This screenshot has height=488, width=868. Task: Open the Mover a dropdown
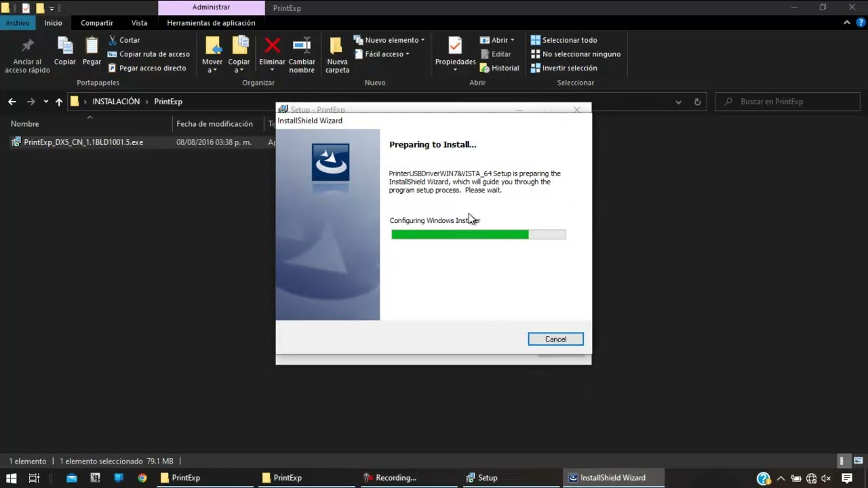pyautogui.click(x=212, y=54)
